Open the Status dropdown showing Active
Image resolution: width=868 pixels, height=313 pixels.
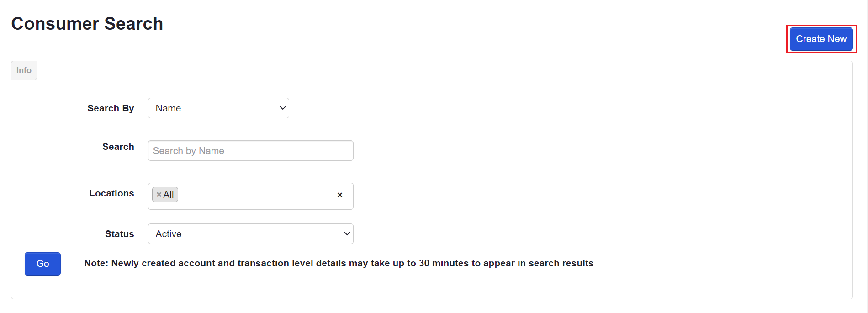pos(250,234)
